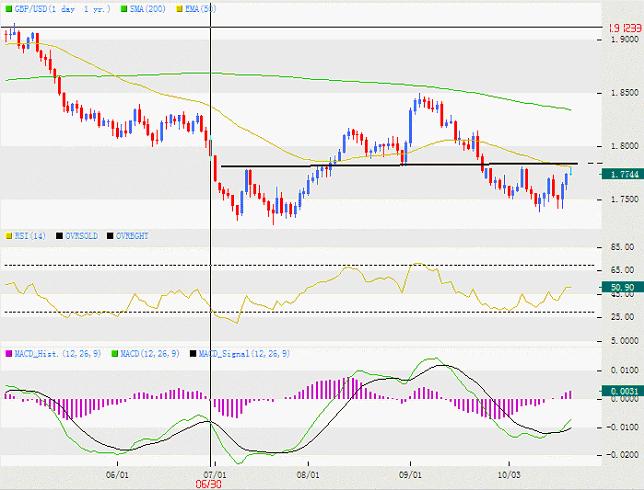Click the RSI(14) yellow legend swatch
This screenshot has width=644, height=490.
[x=9, y=236]
